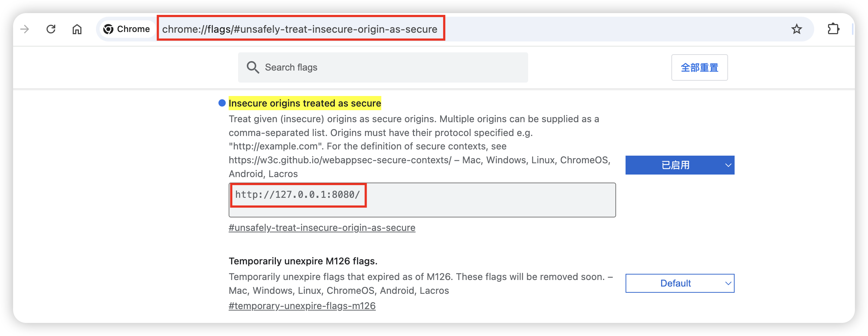The image size is (868, 336).
Task: Go to the browser home page
Action: (x=77, y=29)
